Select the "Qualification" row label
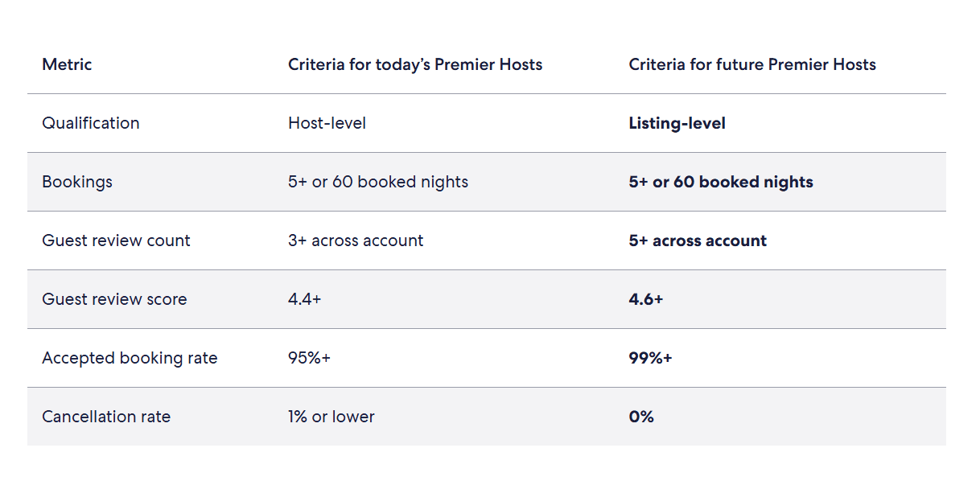 pos(91,123)
